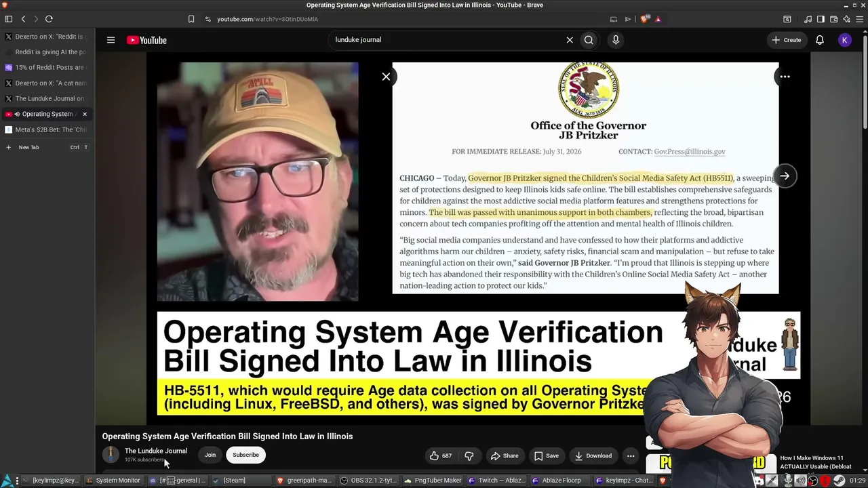Open Brave main menu
The image size is (868, 488).
pos(859,19)
